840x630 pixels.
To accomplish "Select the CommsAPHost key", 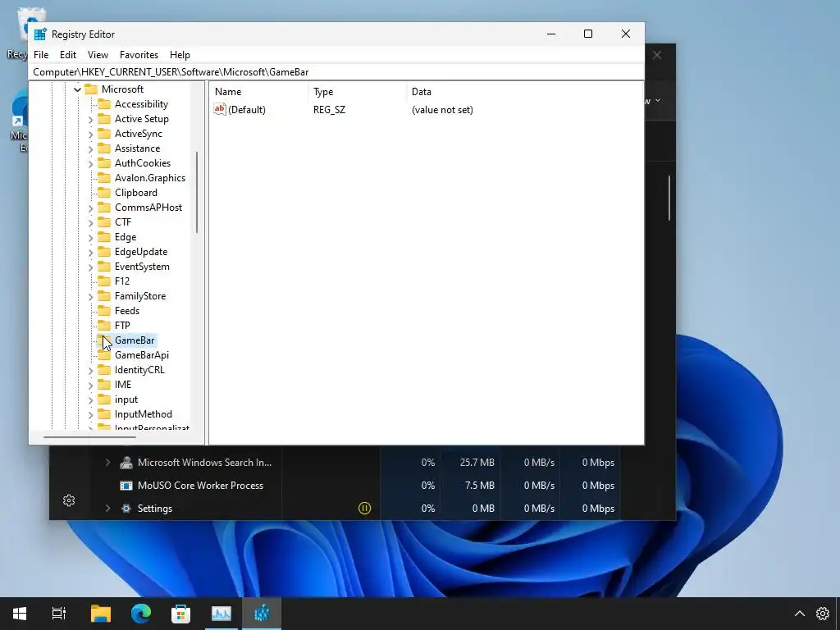I will 148,208.
